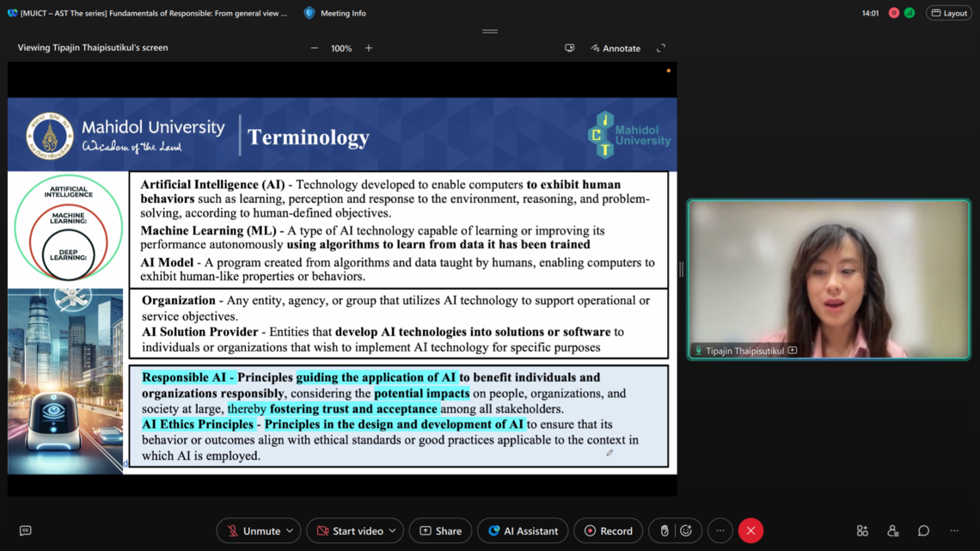
Task: Open the Apps panel icon
Action: [x=862, y=531]
